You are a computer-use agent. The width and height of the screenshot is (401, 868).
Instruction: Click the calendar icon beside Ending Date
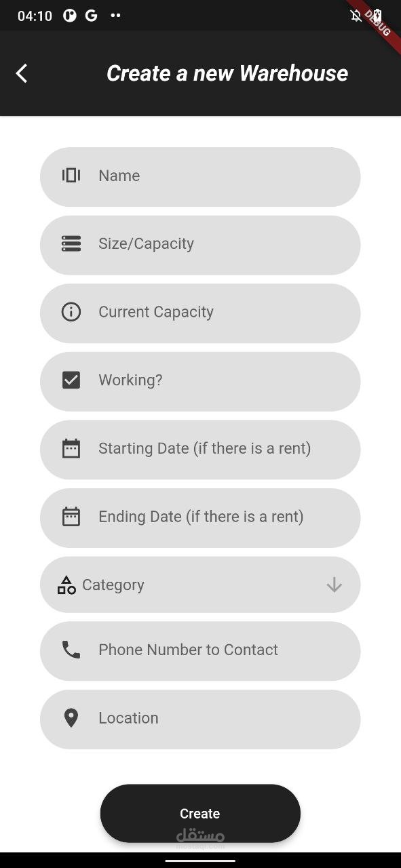71,517
